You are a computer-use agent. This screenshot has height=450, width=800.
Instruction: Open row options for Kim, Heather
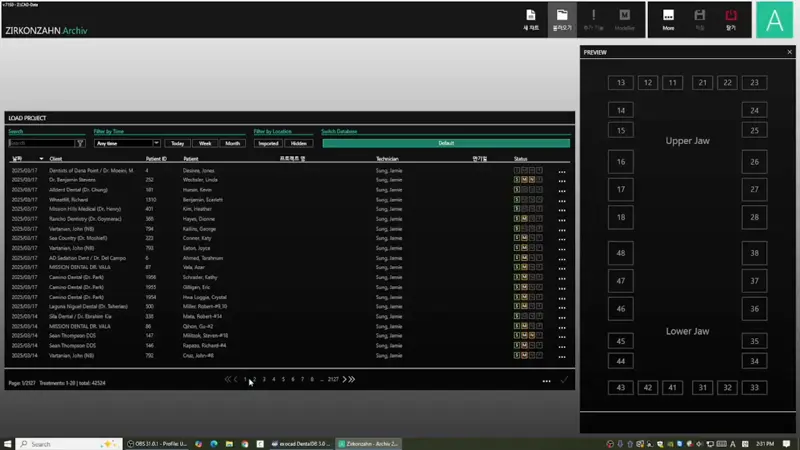click(562, 210)
